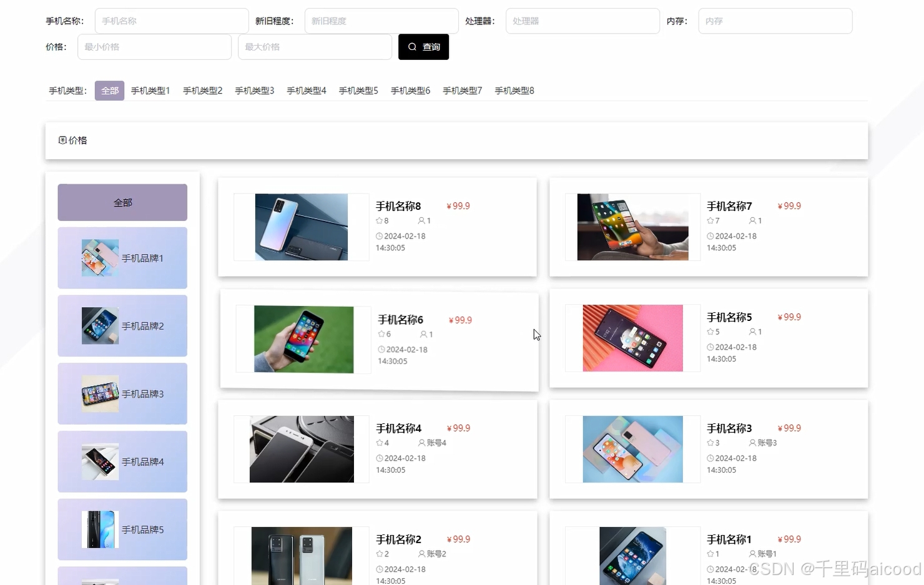The width and height of the screenshot is (924, 585).
Task: Open the 手机名称2 product image
Action: pyautogui.click(x=302, y=556)
